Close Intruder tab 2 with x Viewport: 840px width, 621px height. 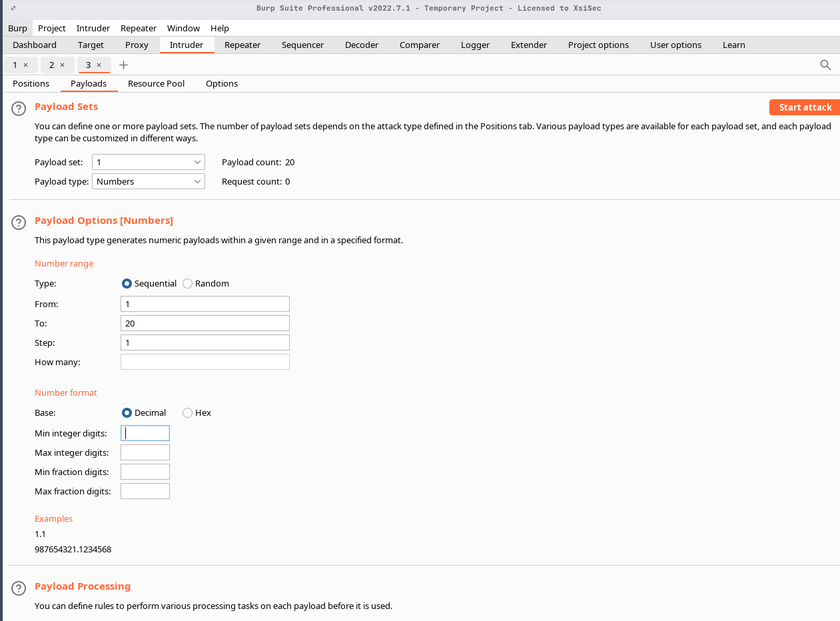point(62,65)
